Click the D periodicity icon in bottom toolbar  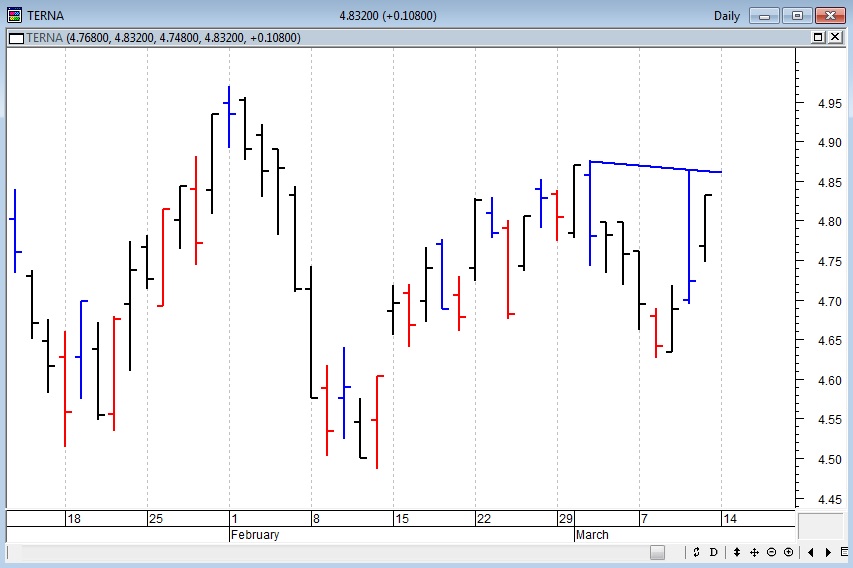click(x=713, y=552)
